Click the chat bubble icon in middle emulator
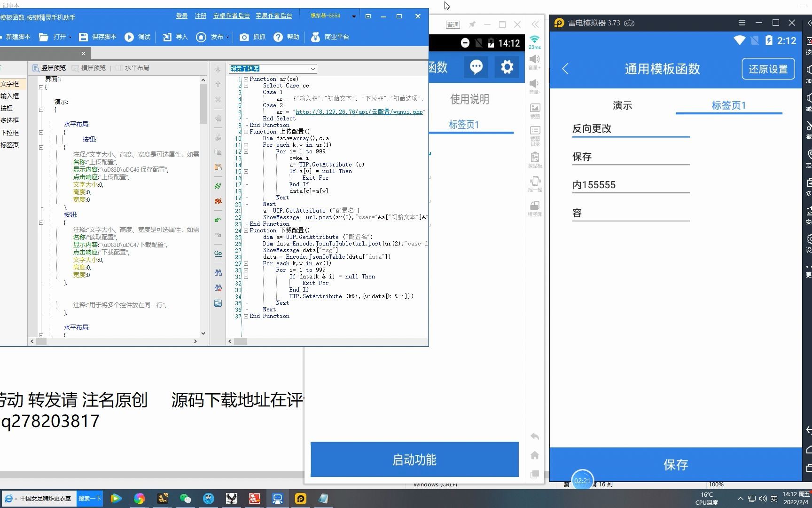 (x=476, y=67)
